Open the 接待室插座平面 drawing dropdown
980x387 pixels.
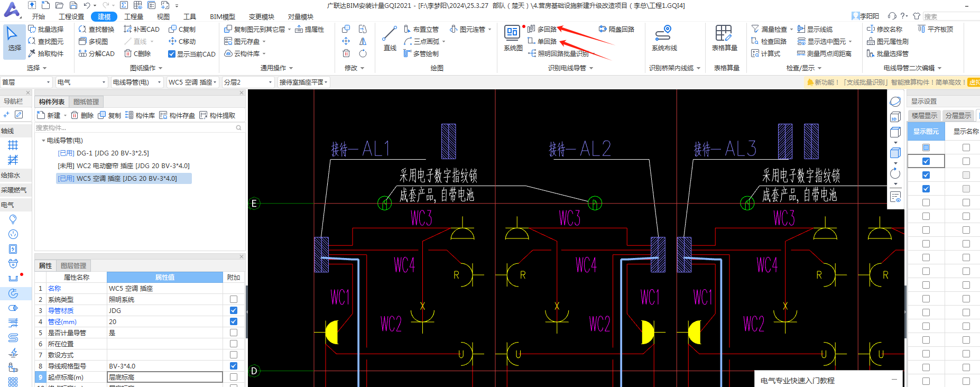tap(303, 82)
